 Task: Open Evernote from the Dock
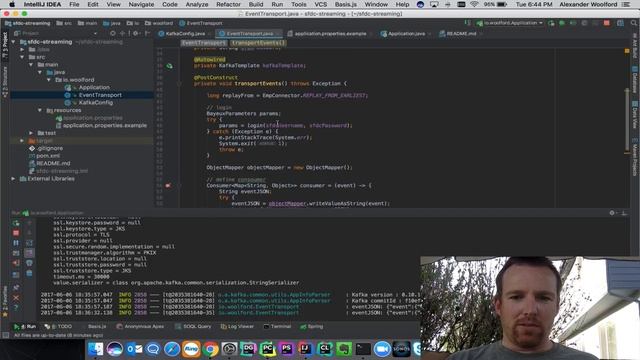pos(344,349)
